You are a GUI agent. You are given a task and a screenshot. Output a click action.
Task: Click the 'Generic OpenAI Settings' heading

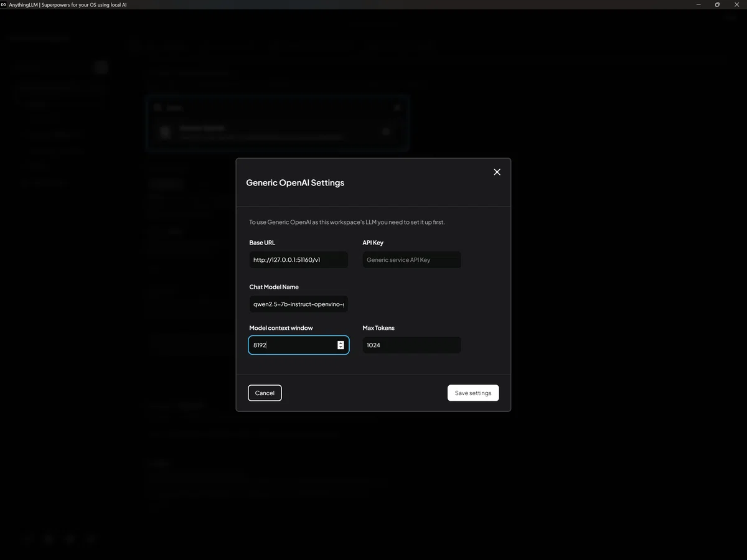click(x=295, y=183)
